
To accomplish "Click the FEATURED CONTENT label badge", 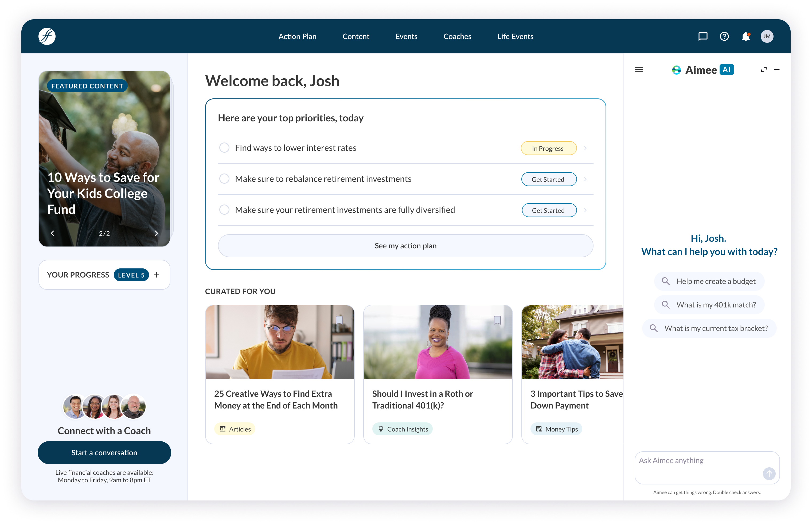I will point(87,86).
